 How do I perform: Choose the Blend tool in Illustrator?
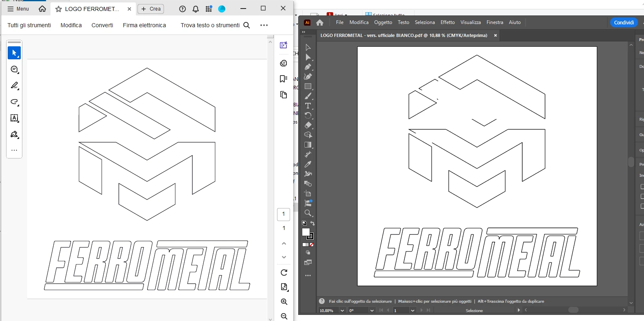pyautogui.click(x=308, y=184)
